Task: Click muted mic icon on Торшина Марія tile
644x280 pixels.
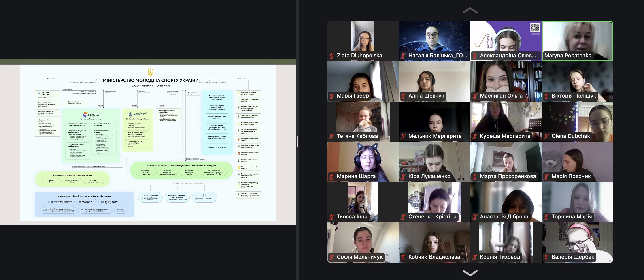Action: [546, 217]
